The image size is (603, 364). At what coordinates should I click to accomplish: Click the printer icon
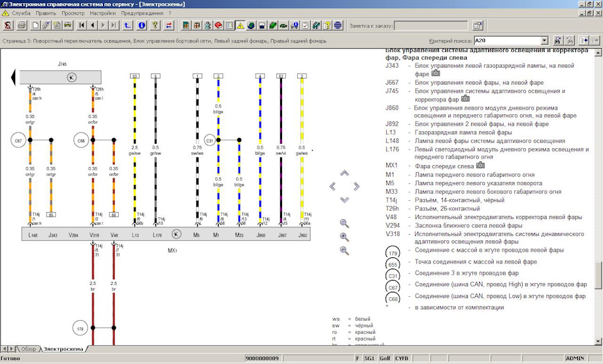click(x=21, y=26)
